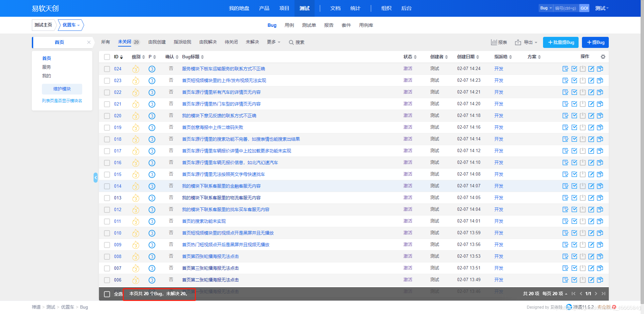Click edit icon for bug 021

point(591,104)
